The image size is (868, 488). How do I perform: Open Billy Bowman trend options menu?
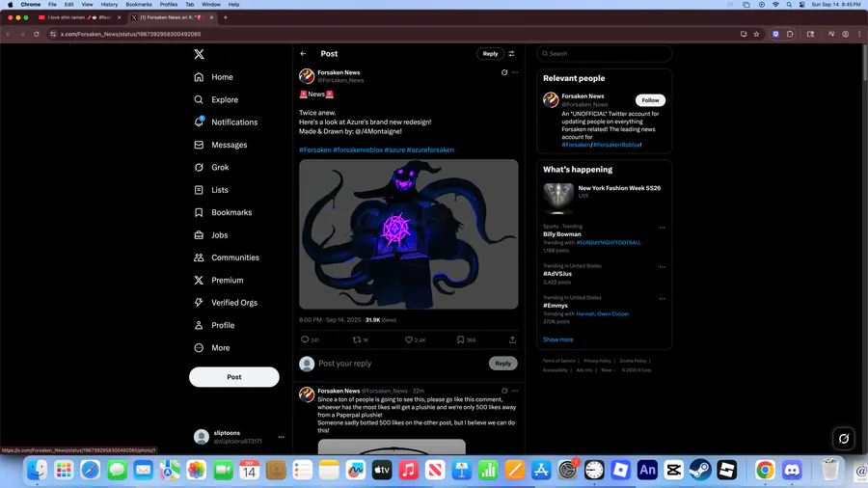662,228
